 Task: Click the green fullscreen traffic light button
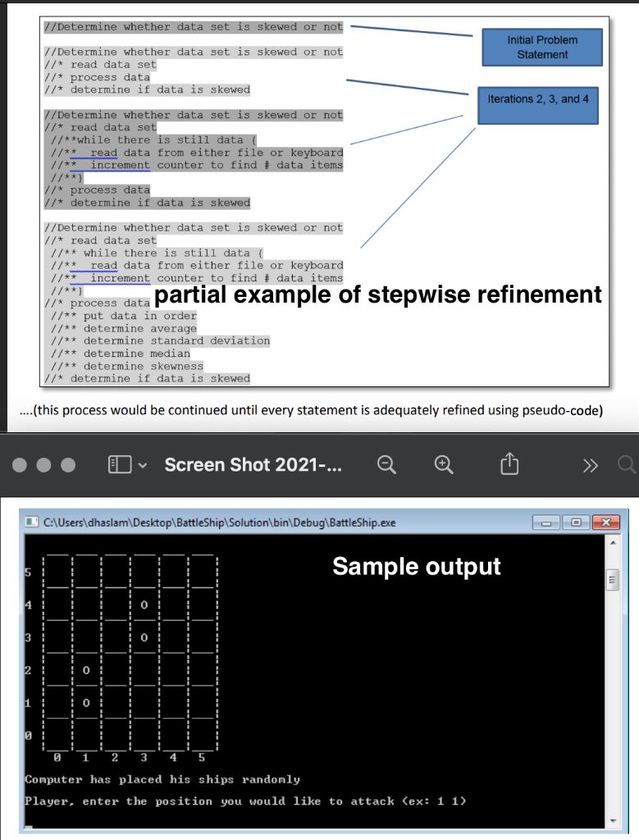pos(68,465)
